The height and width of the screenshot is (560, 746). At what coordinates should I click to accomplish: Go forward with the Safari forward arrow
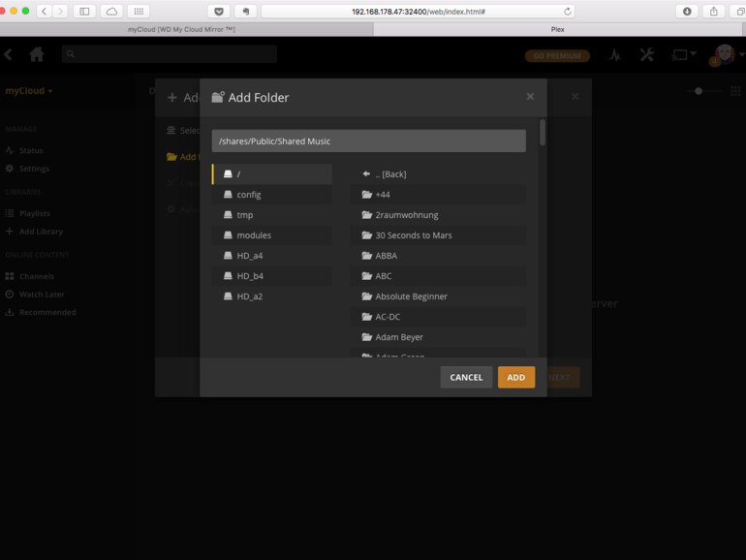[x=60, y=11]
